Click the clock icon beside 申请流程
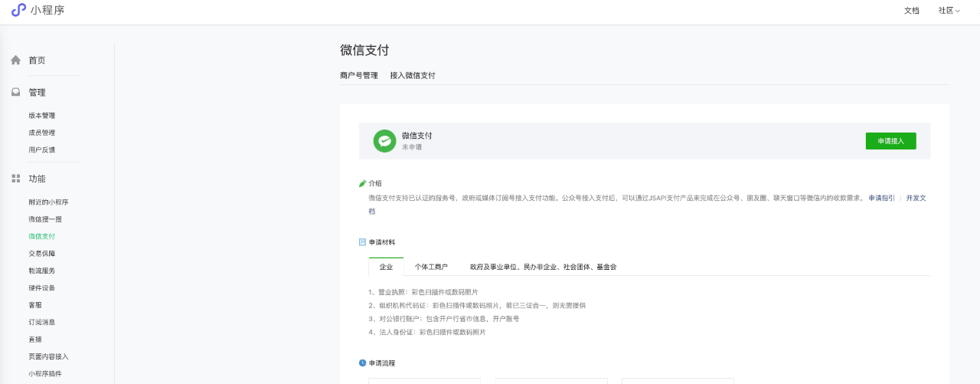Viewport: 980px width, 384px height. coord(363,363)
